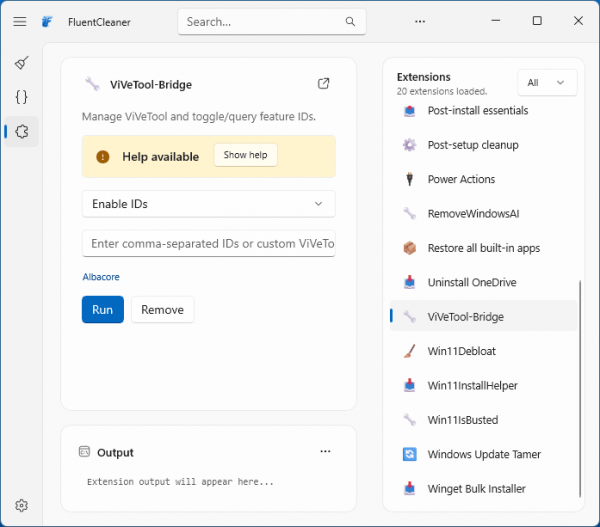Image resolution: width=600 pixels, height=527 pixels.
Task: Click RemoveWindowsAI wrench icon
Action: click(409, 214)
